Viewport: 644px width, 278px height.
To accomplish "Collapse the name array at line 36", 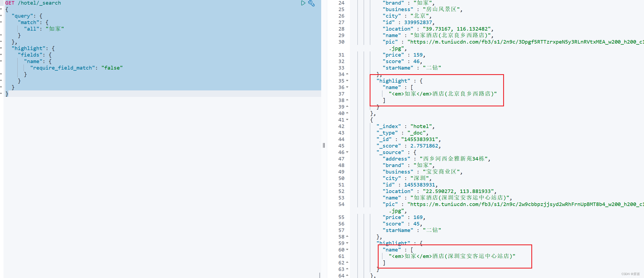I will 347,87.
